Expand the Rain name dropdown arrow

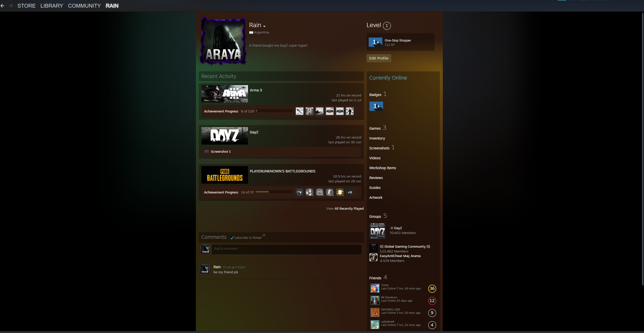[264, 26]
